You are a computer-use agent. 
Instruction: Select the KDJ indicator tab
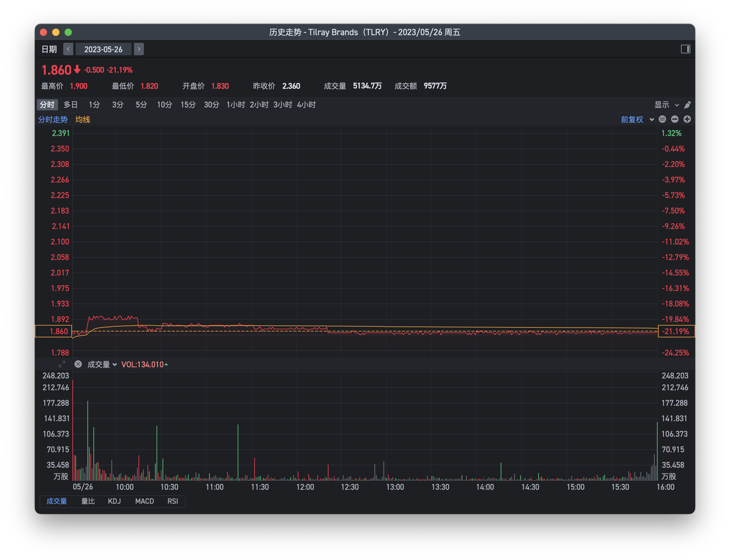(114, 501)
